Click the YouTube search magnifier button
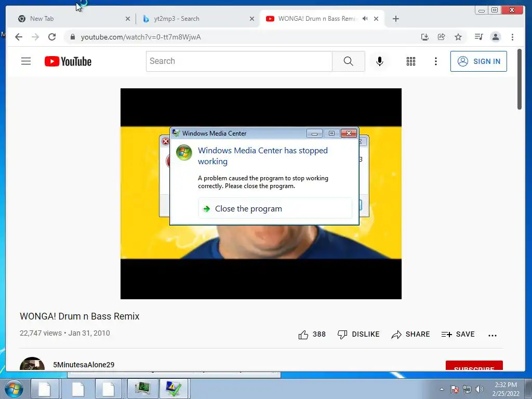The width and height of the screenshot is (532, 399). [349, 61]
